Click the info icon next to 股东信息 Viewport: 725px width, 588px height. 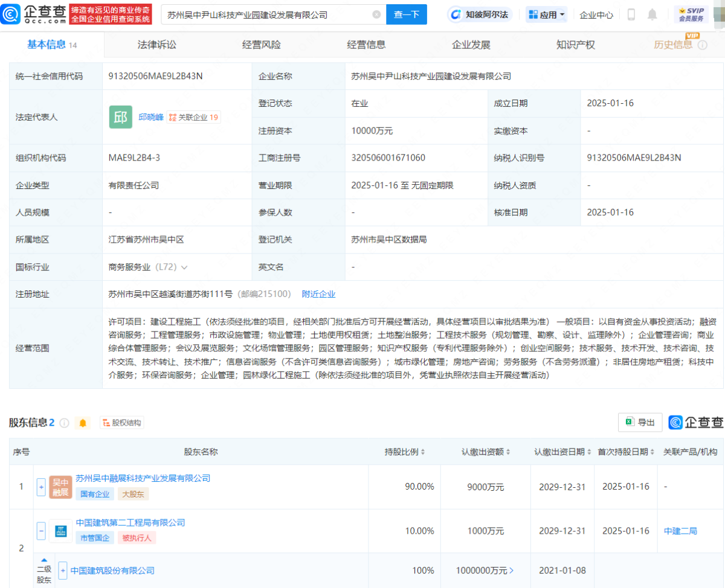click(x=65, y=423)
